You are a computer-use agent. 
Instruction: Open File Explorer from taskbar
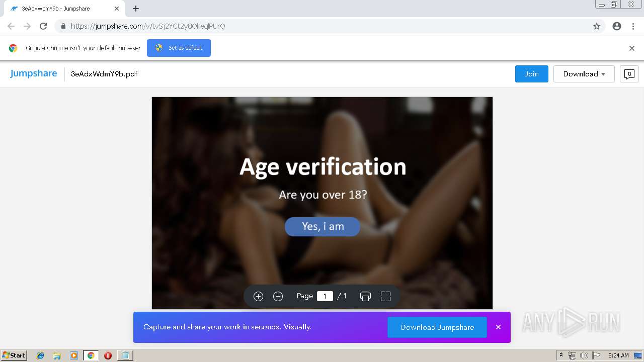[57, 355]
